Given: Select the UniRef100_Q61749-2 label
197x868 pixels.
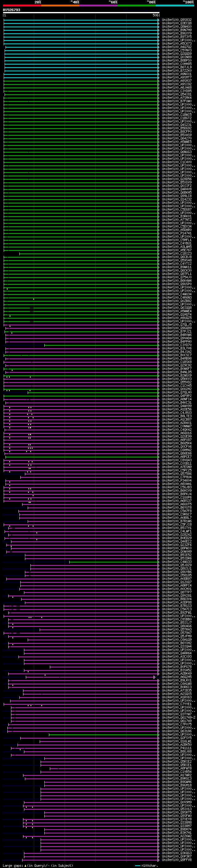Looking at the screenshot, I should coord(179,718).
